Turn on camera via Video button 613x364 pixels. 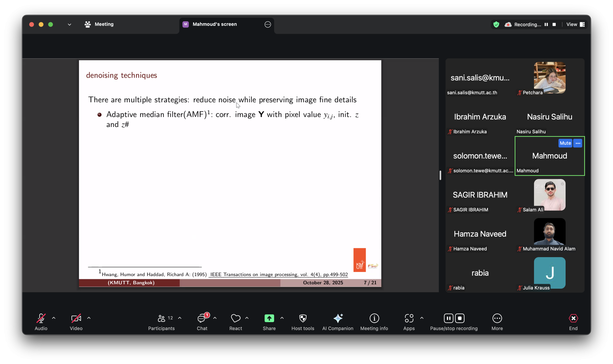pyautogui.click(x=76, y=318)
